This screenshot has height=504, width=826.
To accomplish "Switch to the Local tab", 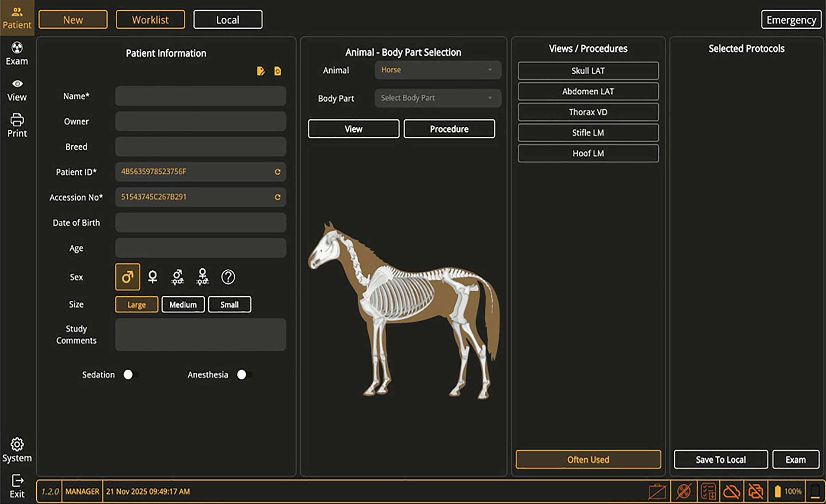I will 228,20.
